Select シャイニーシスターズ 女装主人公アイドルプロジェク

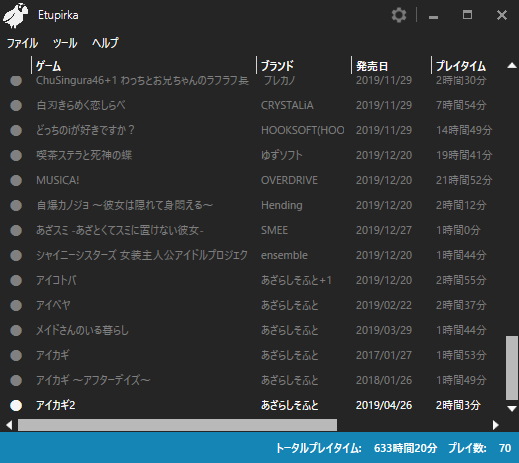pyautogui.click(x=142, y=255)
